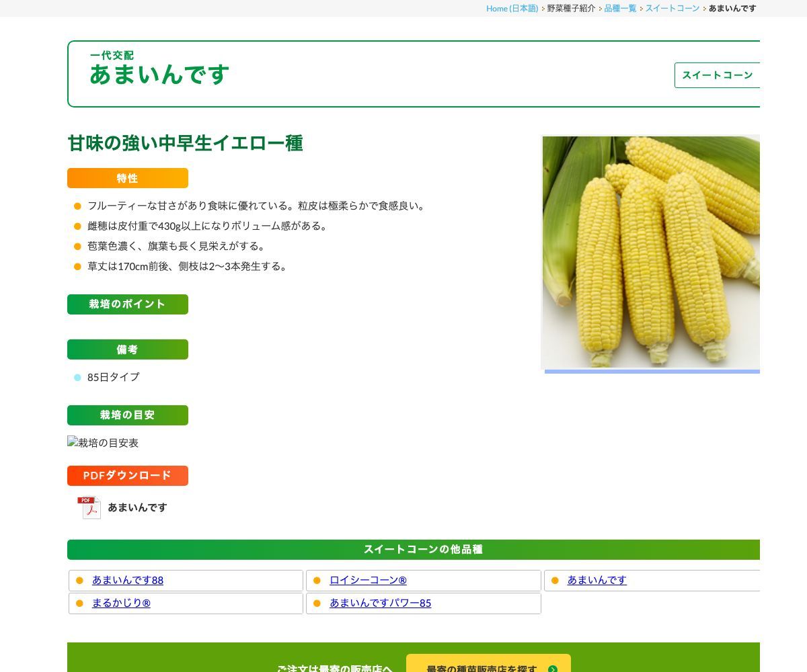
Task: Expand the 栽培のポイント section header
Action: pyautogui.click(x=127, y=304)
